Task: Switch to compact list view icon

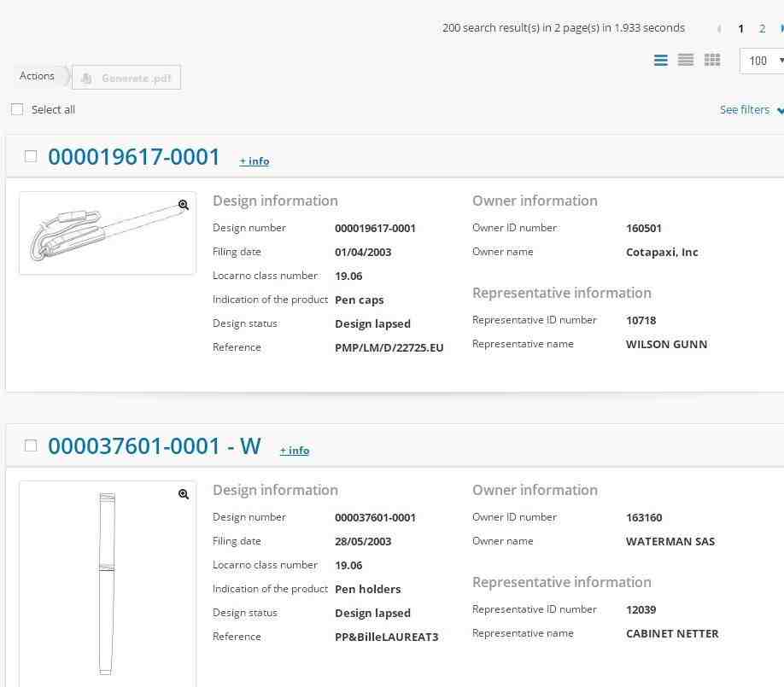Action: 686,60
